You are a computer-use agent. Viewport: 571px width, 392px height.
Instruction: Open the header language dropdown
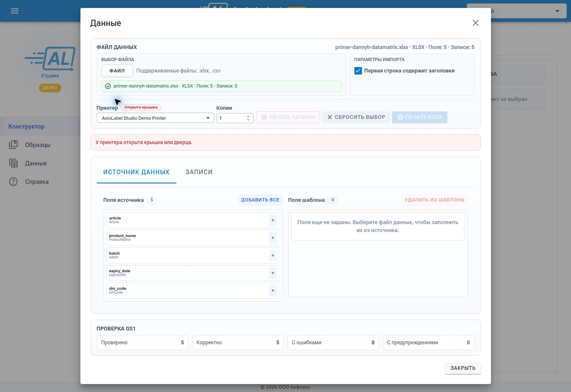click(x=517, y=11)
